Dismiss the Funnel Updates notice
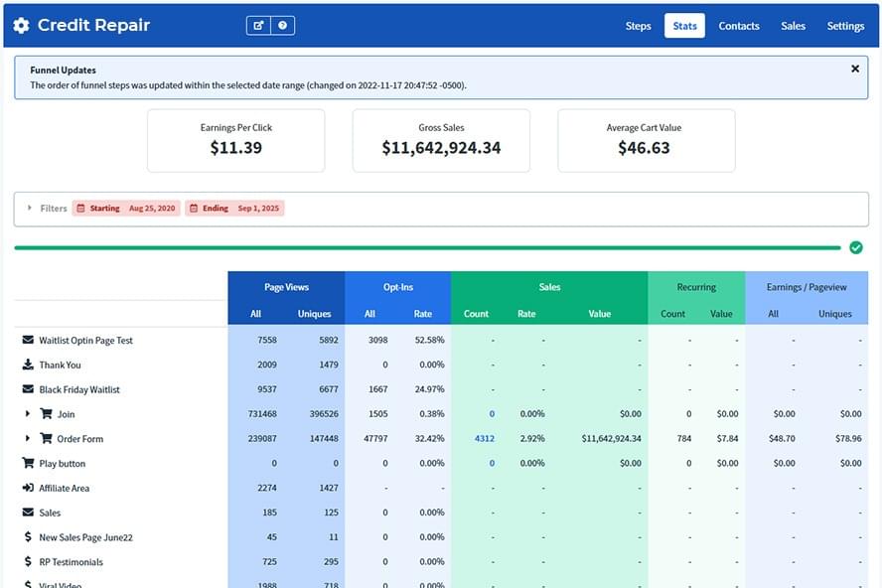Image resolution: width=882 pixels, height=588 pixels. pos(855,70)
